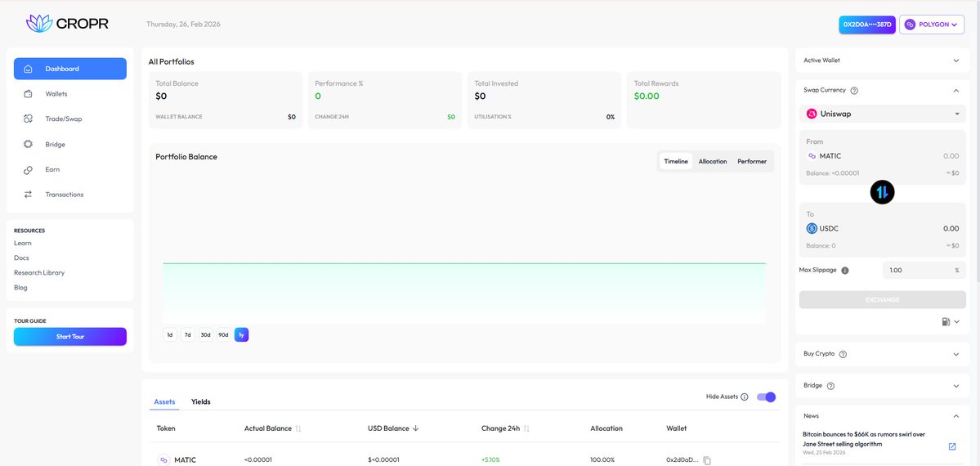Sort by Actual Balance column arrows
Image resolution: width=980 pixels, height=466 pixels.
(298, 428)
